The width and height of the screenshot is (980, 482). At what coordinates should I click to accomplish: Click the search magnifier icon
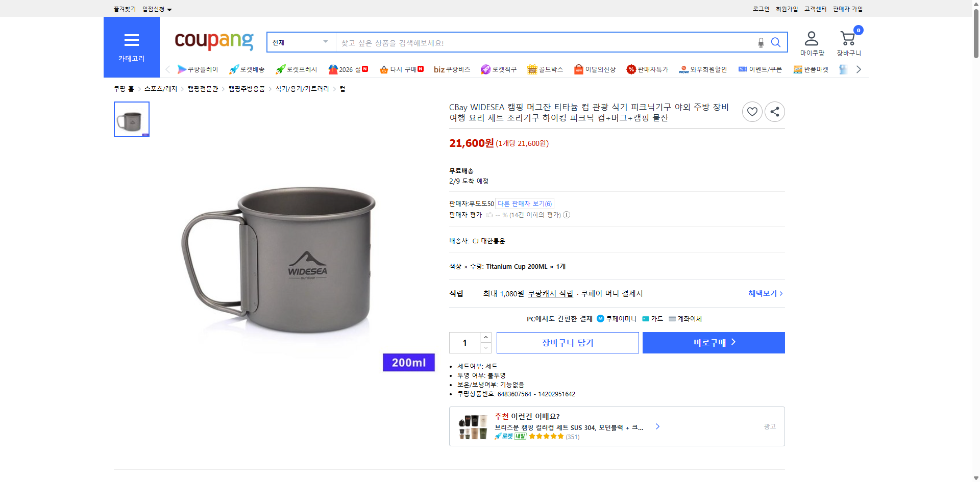point(776,42)
